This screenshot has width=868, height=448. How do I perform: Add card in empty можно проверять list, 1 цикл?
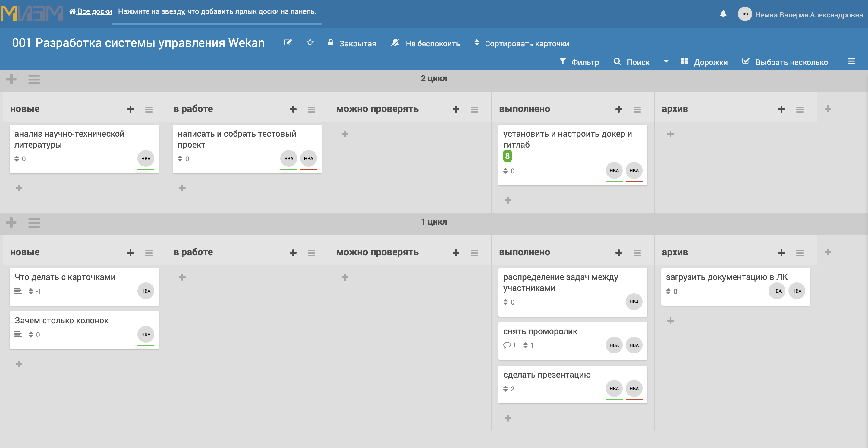tap(345, 277)
